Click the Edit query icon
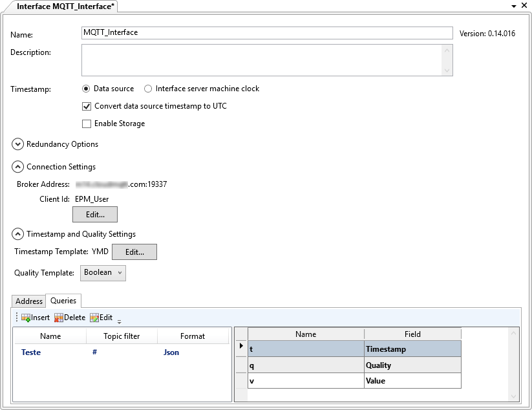 point(93,318)
